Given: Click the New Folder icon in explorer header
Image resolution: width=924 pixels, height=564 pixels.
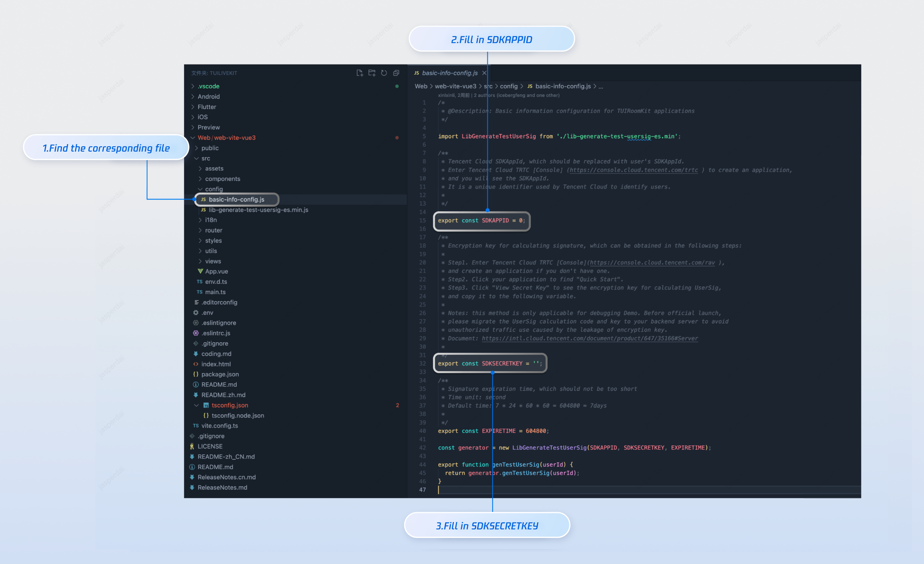Looking at the screenshot, I should (372, 73).
